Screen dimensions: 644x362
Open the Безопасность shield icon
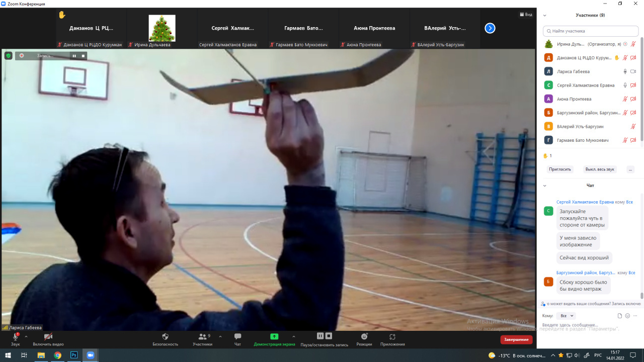click(x=165, y=337)
